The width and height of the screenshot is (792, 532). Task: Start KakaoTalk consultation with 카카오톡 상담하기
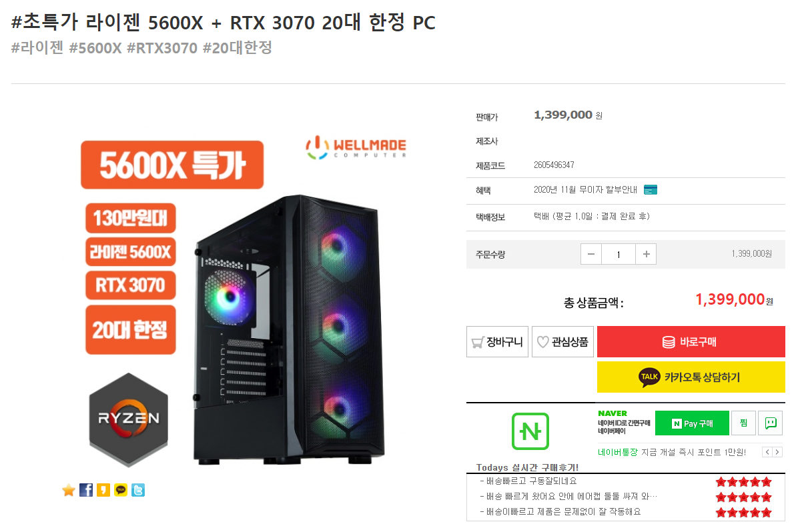pyautogui.click(x=691, y=377)
